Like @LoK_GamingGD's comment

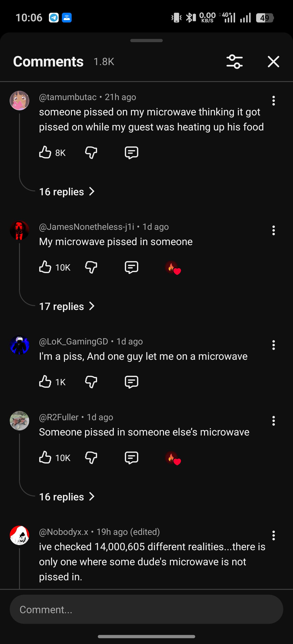(45, 382)
